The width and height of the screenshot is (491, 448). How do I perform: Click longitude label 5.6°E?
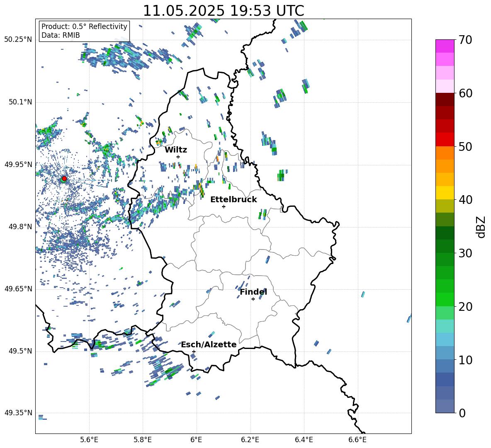(89, 440)
